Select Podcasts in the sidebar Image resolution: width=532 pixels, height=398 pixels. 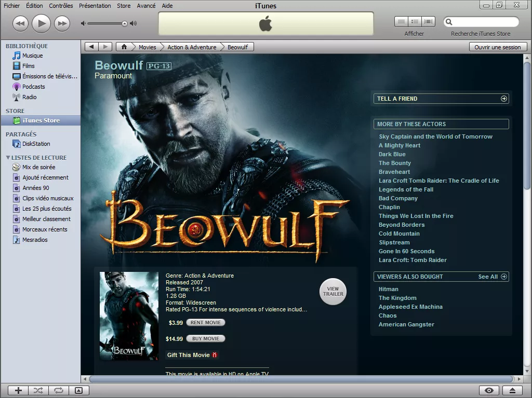pos(41,87)
